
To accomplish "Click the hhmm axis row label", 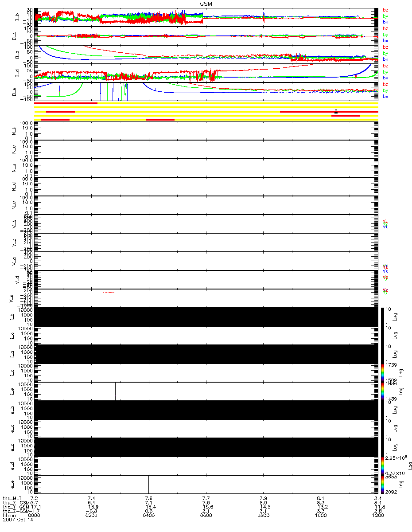I will [x=9, y=516].
